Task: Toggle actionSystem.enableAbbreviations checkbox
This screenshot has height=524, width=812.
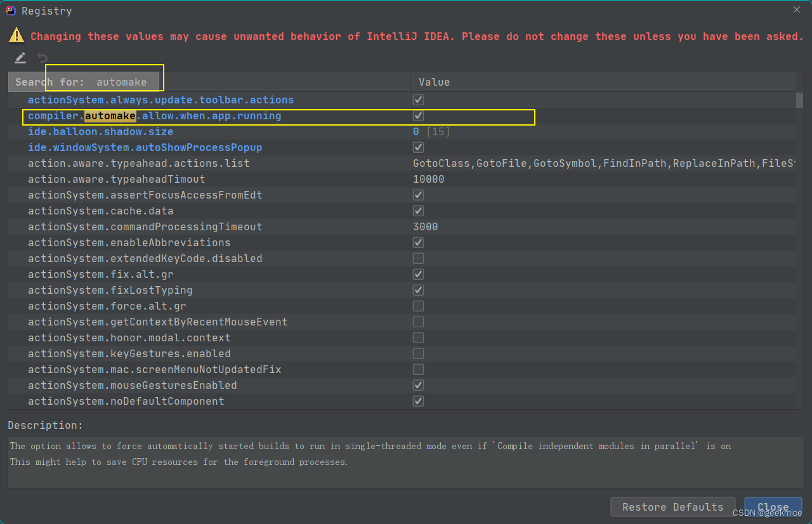Action: (418, 242)
